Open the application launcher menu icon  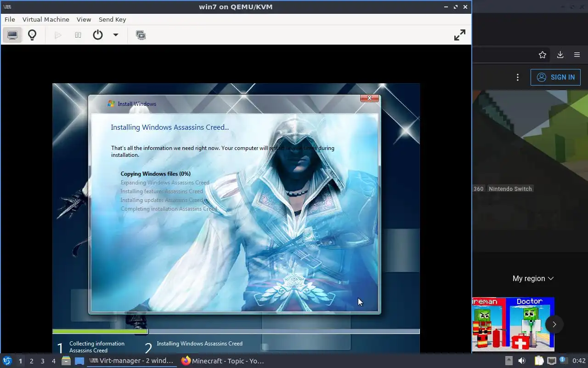pyautogui.click(x=7, y=361)
